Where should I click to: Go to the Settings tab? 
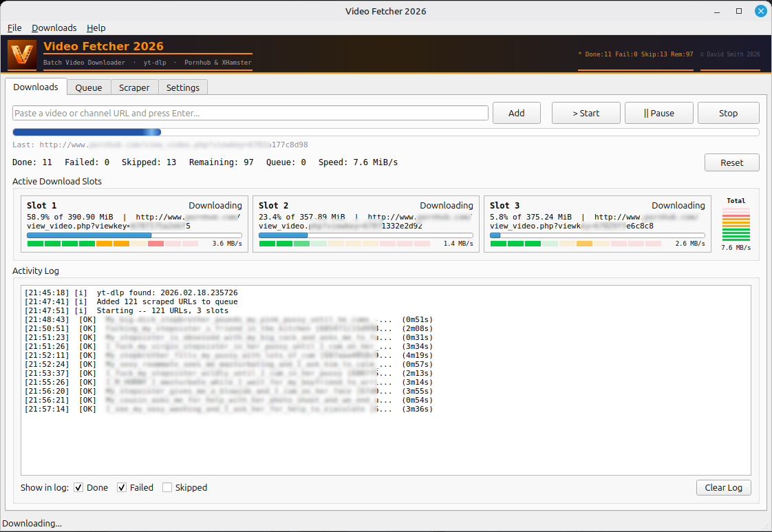click(x=182, y=87)
